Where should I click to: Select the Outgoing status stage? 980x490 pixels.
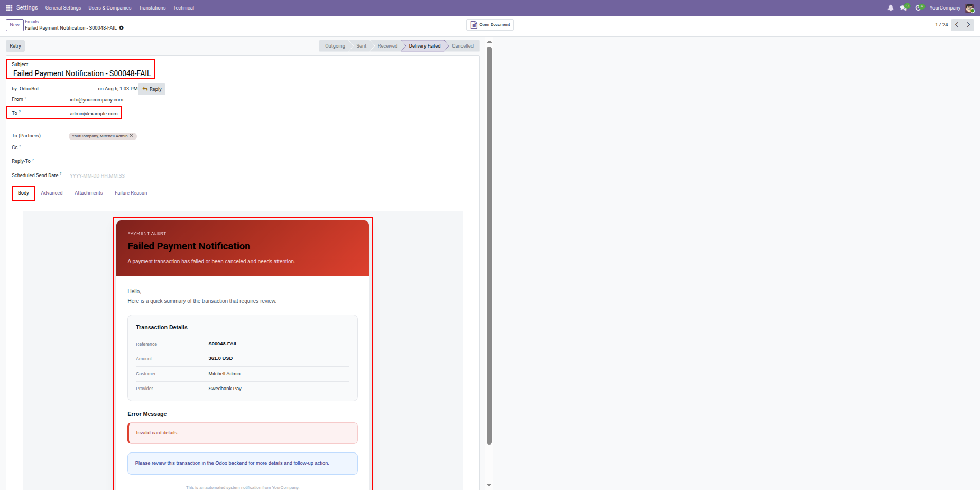pos(335,46)
